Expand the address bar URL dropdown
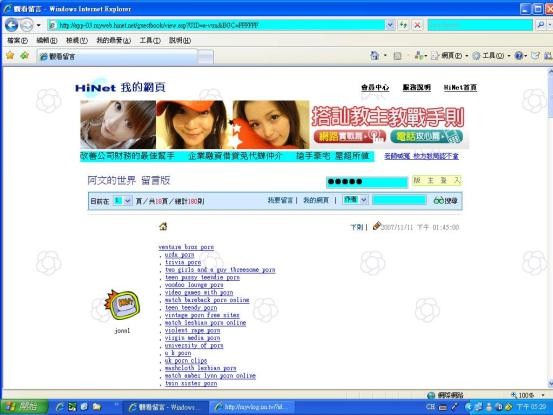This screenshot has height=415, width=553. pos(390,25)
